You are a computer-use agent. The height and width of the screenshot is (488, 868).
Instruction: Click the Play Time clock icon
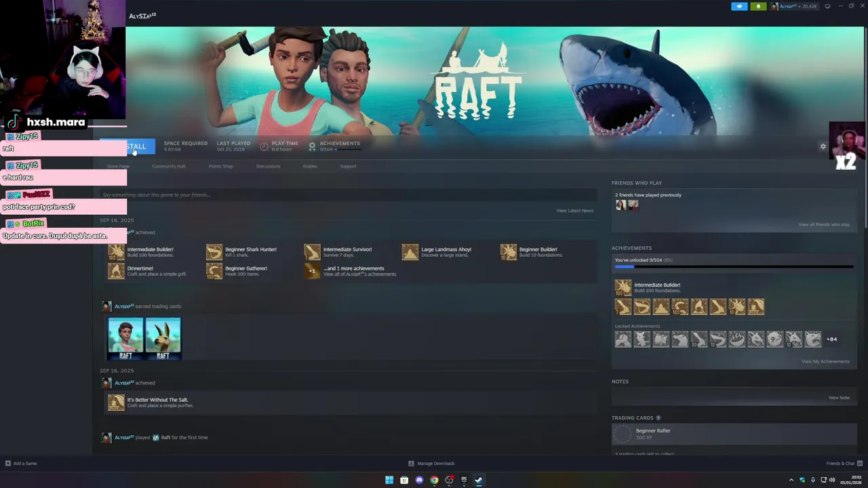[264, 146]
